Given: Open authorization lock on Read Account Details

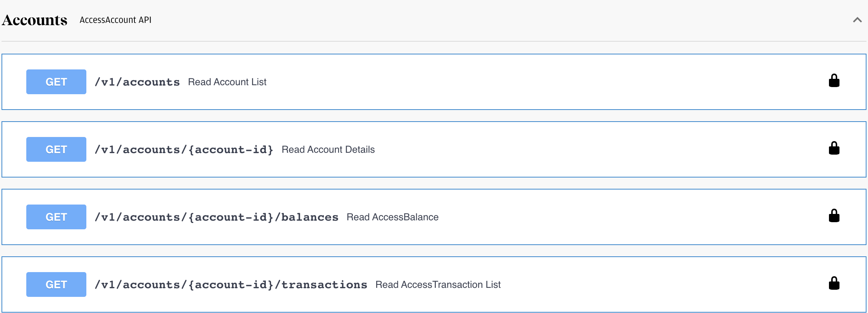Looking at the screenshot, I should coord(834,148).
